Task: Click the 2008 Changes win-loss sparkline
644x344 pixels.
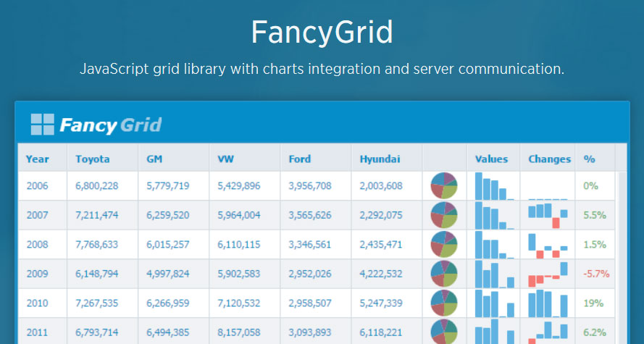Action: (x=548, y=246)
